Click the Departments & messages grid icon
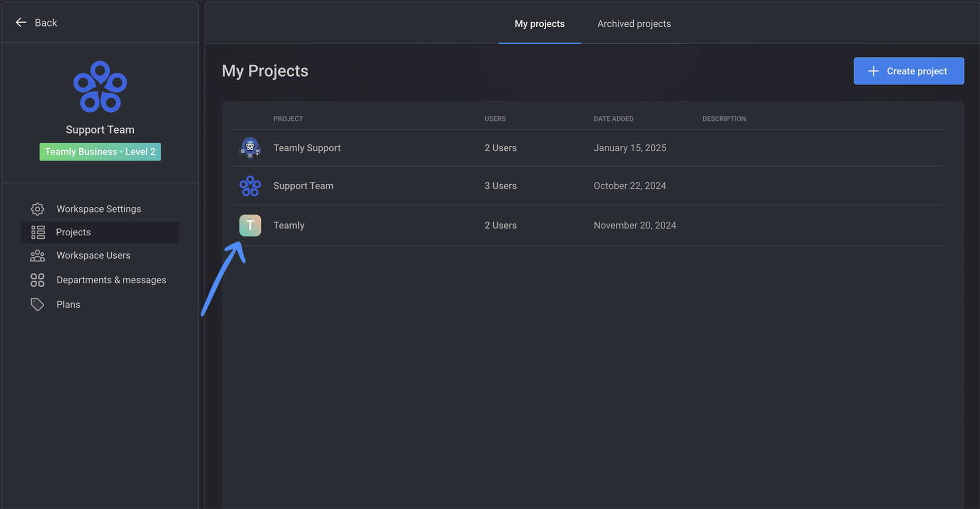The height and width of the screenshot is (509, 980). (x=38, y=280)
